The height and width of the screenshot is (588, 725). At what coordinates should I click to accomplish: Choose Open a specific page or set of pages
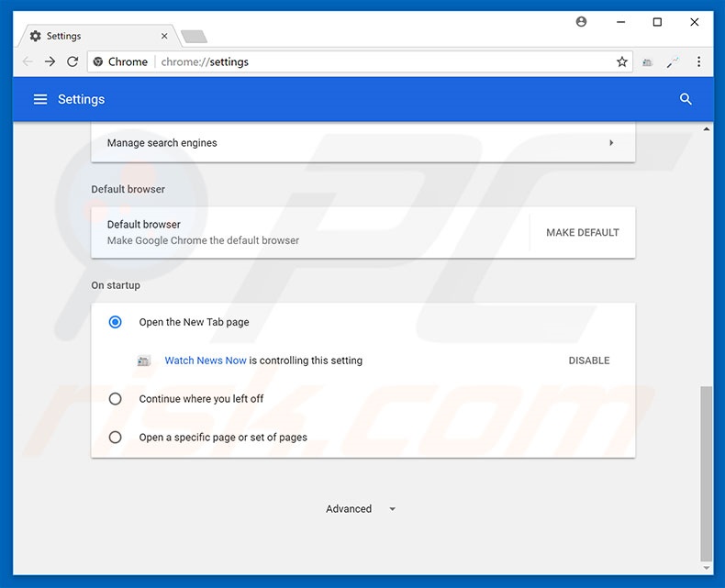point(115,438)
